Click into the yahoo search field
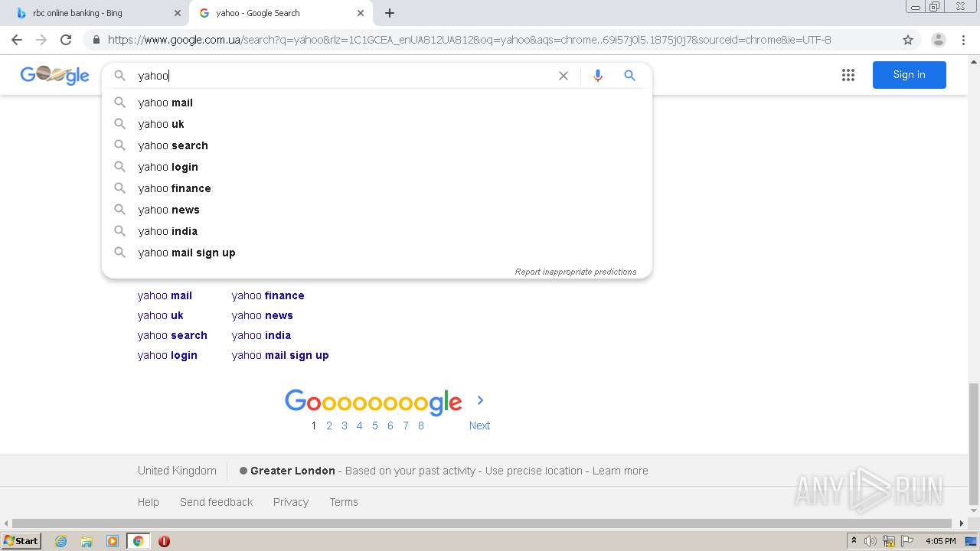Image resolution: width=980 pixels, height=551 pixels. pos(345,76)
